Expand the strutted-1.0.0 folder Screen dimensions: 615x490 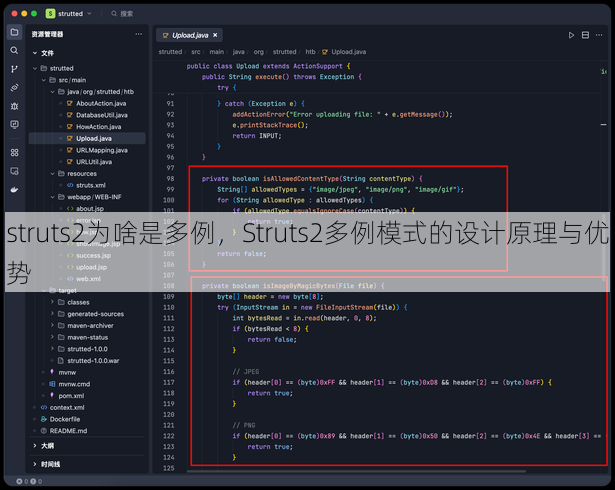click(x=52, y=349)
